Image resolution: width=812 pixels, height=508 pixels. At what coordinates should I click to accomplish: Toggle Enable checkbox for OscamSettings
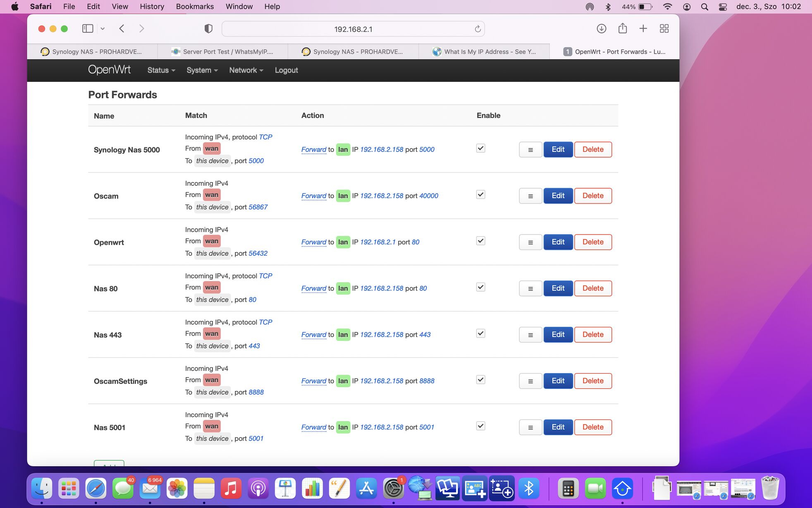click(480, 380)
